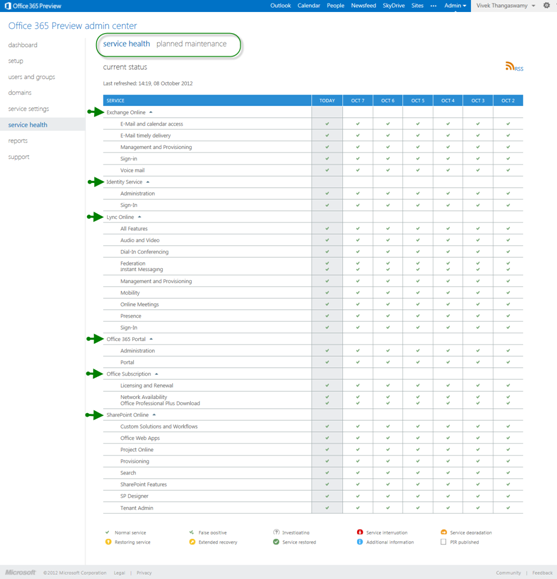Click the Normal service legend icon
Screen dimensions: 557x579
[107, 532]
